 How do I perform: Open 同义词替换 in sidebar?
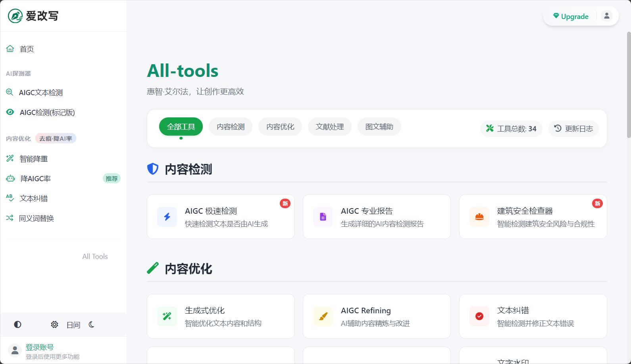point(63,218)
